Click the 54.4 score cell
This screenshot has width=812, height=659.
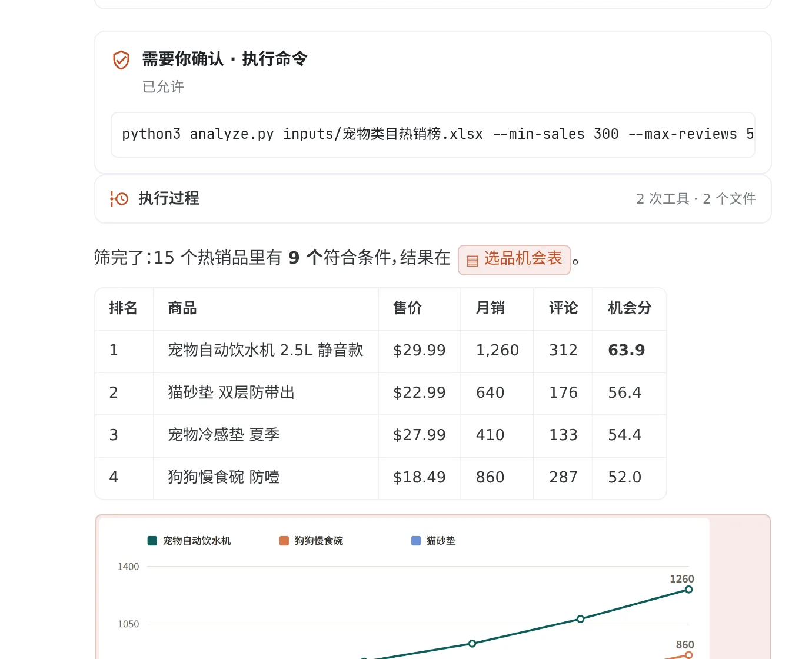coord(629,435)
